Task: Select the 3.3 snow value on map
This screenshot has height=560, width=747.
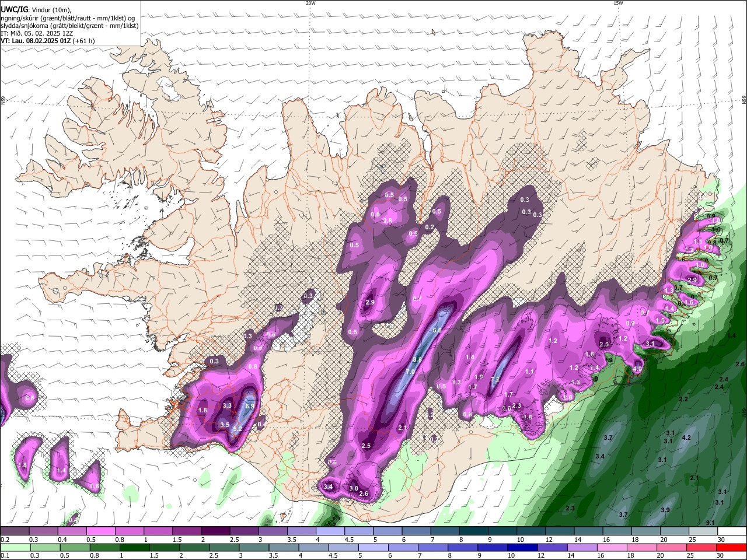Action: pos(227,405)
